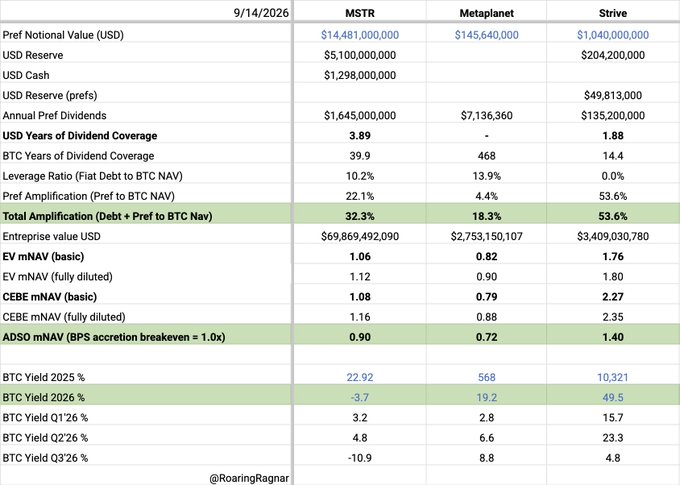Select Metaplanet value $145,640,000
The width and height of the screenshot is (680, 485).
tap(487, 35)
